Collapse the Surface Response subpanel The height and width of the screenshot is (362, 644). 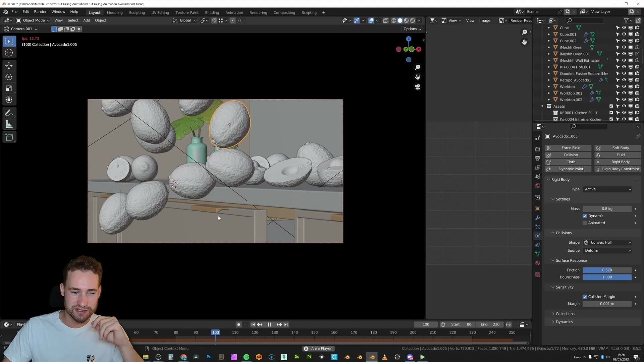571,260
